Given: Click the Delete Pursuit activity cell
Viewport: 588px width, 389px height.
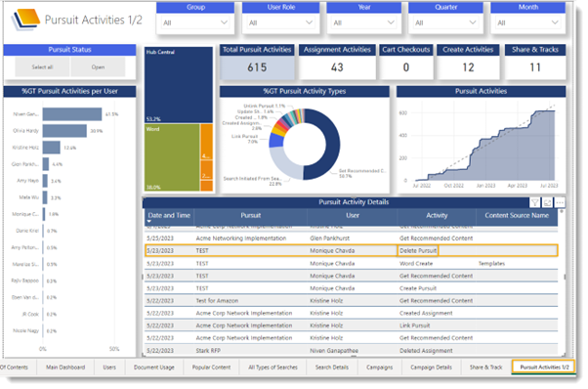Looking at the screenshot, I should (418, 250).
